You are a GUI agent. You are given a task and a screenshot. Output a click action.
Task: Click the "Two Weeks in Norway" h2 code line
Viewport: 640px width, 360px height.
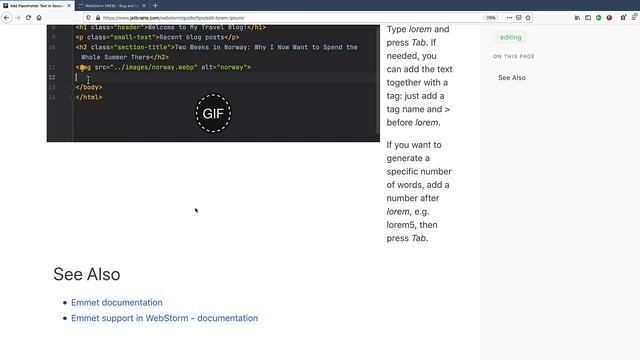[217, 52]
